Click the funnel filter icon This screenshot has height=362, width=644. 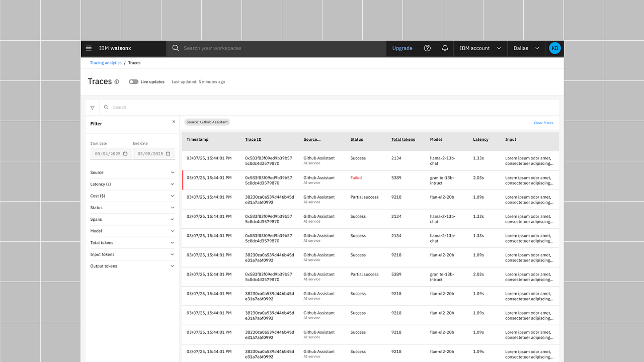coord(93,108)
